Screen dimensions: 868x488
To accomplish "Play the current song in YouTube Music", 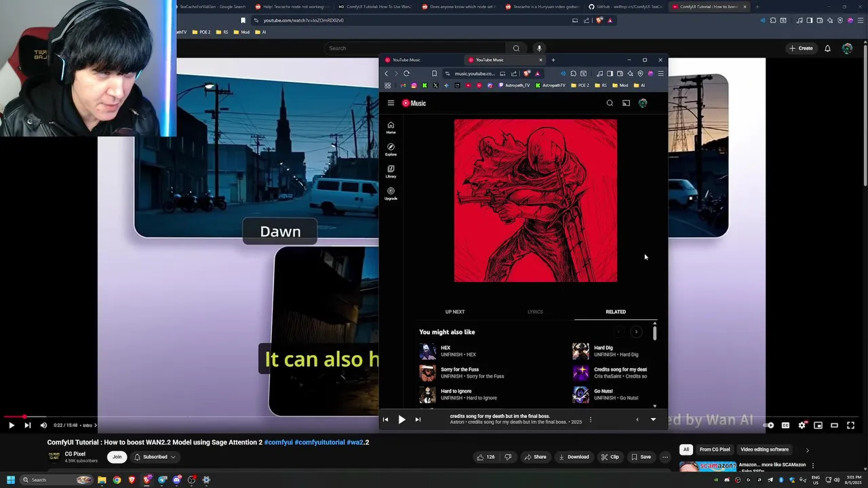I will pyautogui.click(x=401, y=420).
